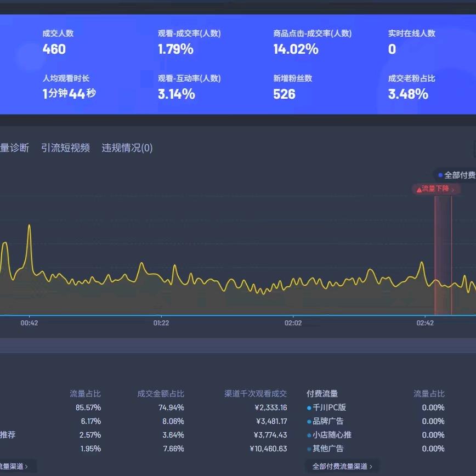Click the 千川PC版 legend dot
Screen dimensions: 476x476
pos(309,408)
